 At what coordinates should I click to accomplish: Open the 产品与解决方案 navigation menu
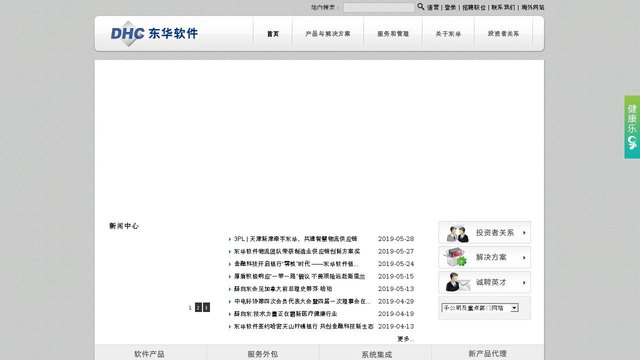[x=327, y=34]
